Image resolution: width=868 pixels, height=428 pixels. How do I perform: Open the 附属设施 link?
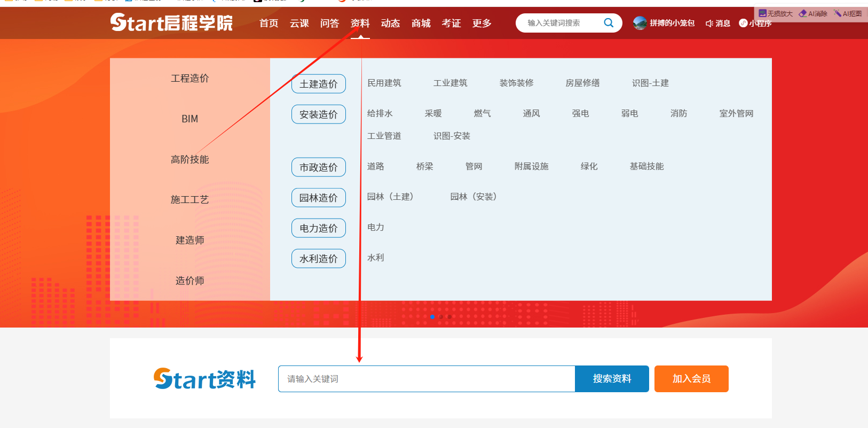[532, 166]
